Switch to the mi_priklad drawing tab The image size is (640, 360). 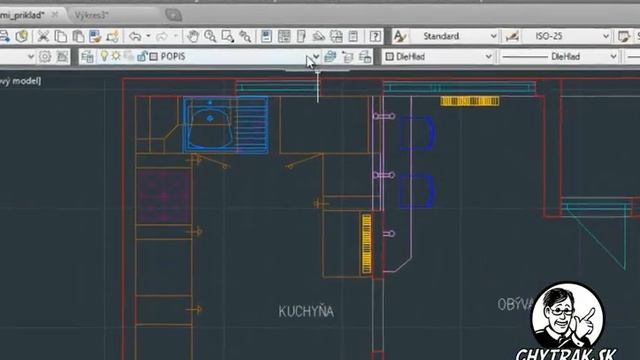pyautogui.click(x=22, y=16)
